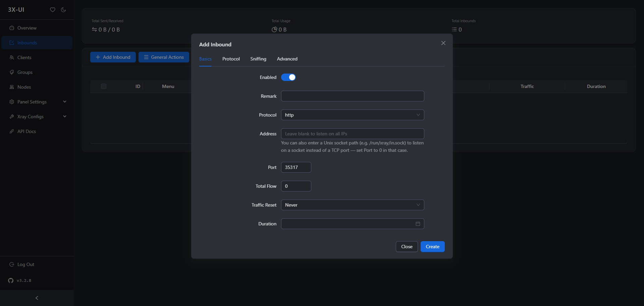Click the Total Flow field

tap(296, 186)
